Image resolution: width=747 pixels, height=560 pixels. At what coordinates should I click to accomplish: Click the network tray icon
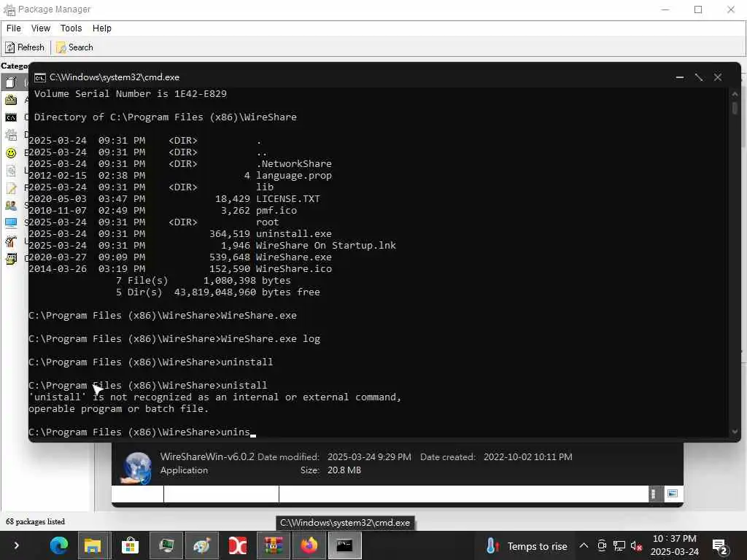click(619, 545)
